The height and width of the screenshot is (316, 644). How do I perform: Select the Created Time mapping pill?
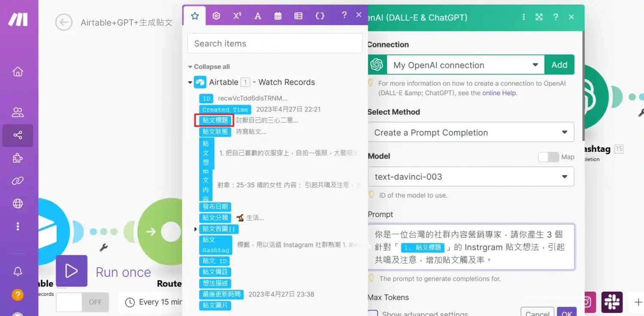225,109
